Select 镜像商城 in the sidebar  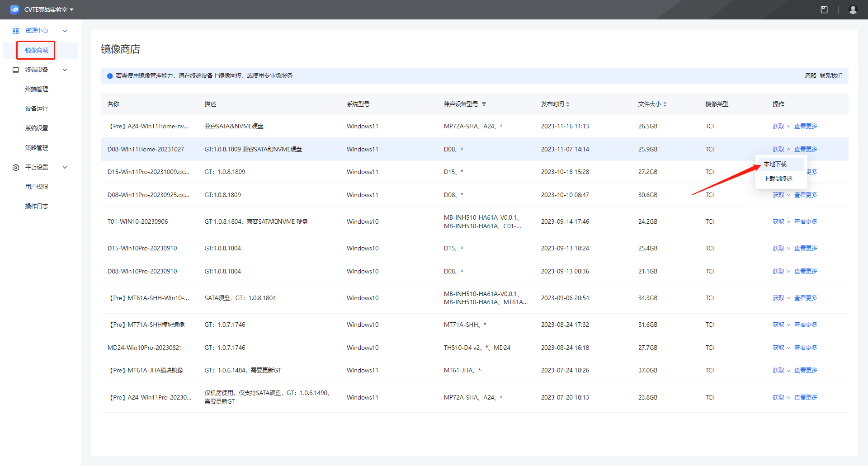[37, 50]
